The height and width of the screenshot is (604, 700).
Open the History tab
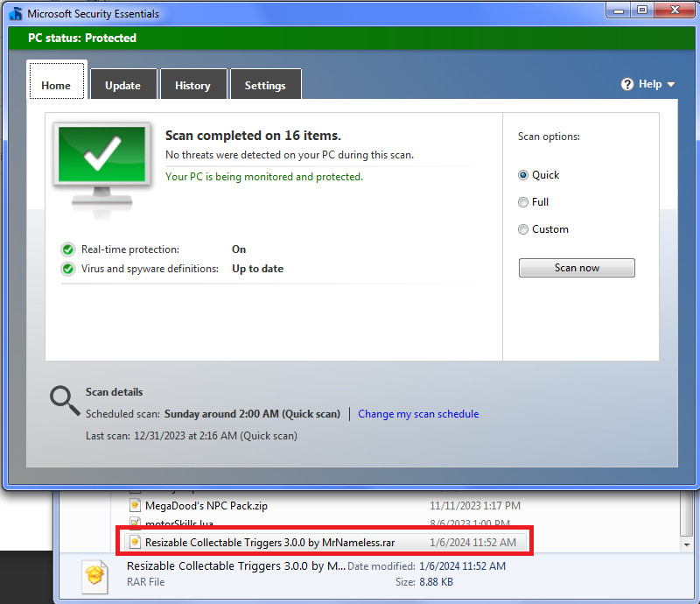[193, 84]
